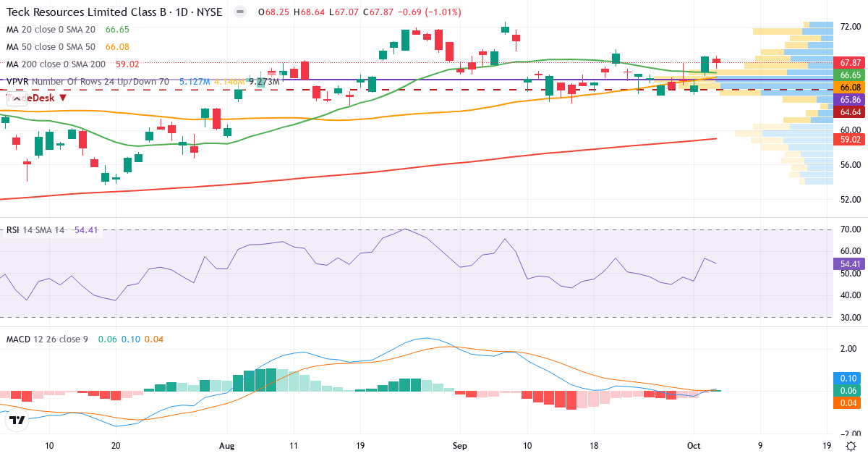Click the 72.00 price scale tick
This screenshot has width=868, height=456.
coord(850,26)
